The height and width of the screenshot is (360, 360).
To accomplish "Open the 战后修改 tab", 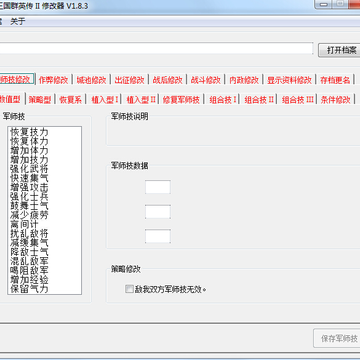I will (167, 80).
